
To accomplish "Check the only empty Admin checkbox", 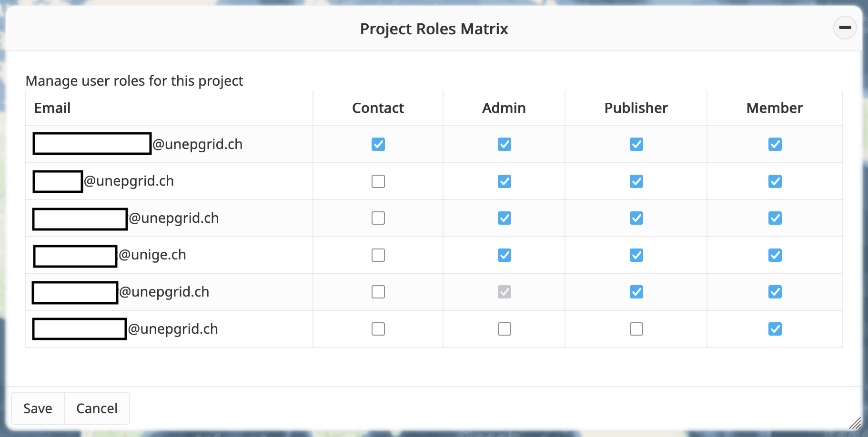I will [504, 329].
